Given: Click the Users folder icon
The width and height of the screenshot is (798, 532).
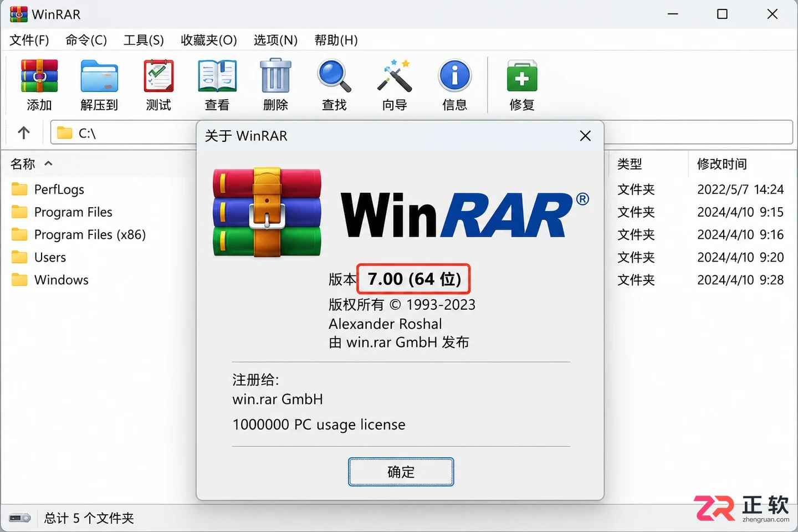Looking at the screenshot, I should coord(19,257).
